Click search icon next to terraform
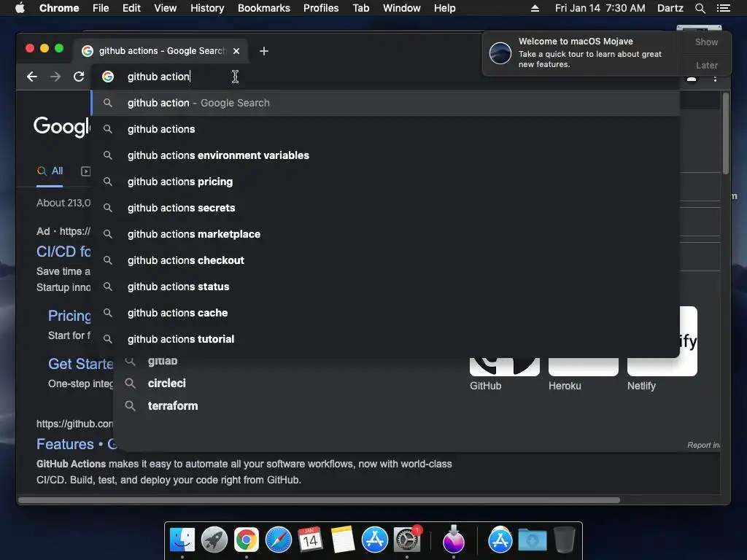Viewport: 747px width, 560px height. coord(130,405)
